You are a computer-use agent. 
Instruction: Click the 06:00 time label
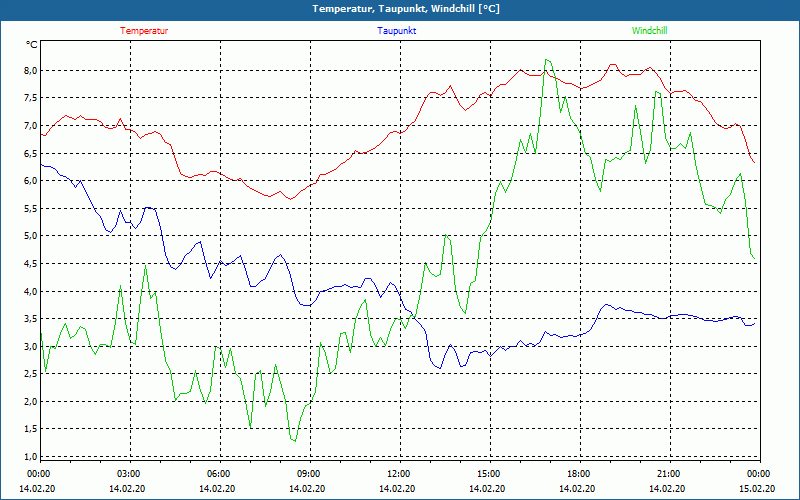point(218,474)
